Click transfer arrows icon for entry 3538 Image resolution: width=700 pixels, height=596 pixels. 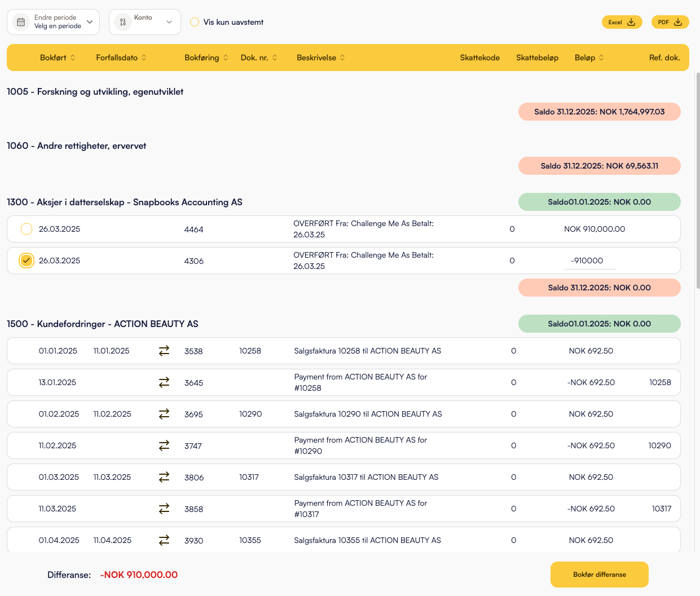click(164, 351)
